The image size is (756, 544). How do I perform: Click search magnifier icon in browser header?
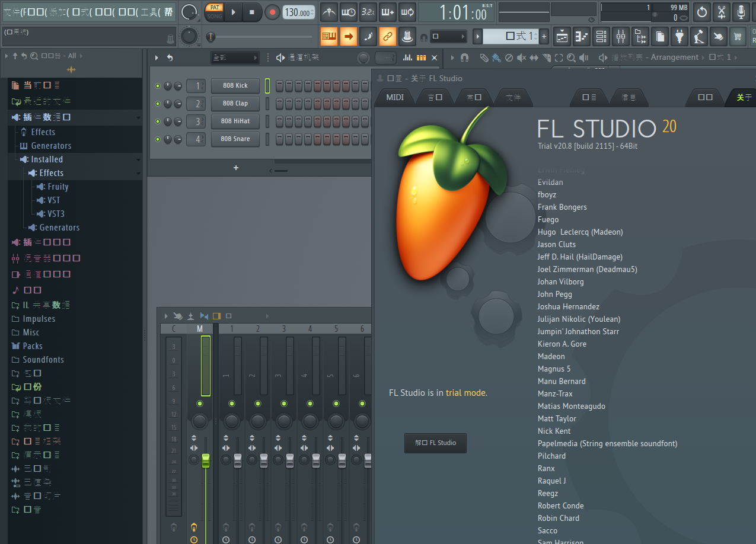click(x=34, y=56)
